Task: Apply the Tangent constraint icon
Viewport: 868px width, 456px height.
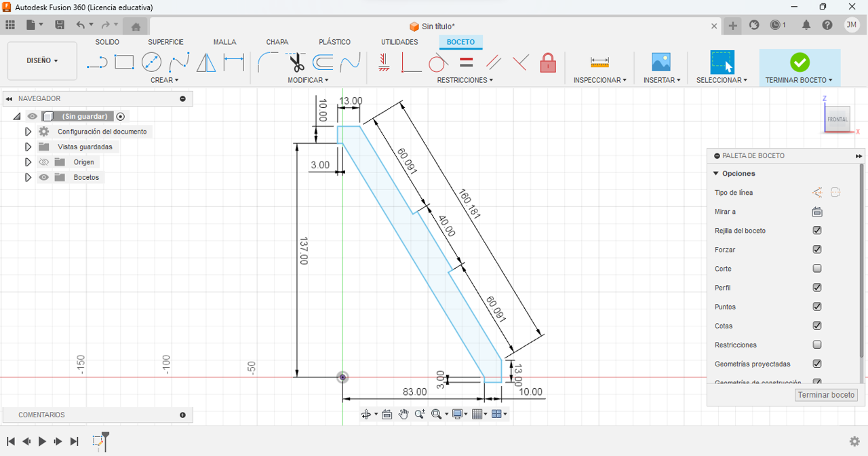Action: 438,63
